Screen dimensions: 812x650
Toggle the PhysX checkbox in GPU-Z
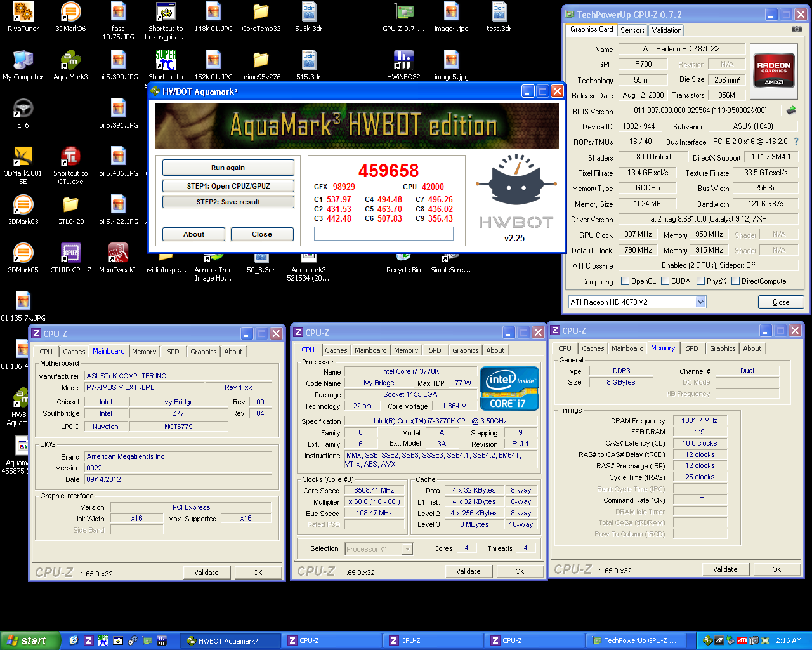click(700, 281)
